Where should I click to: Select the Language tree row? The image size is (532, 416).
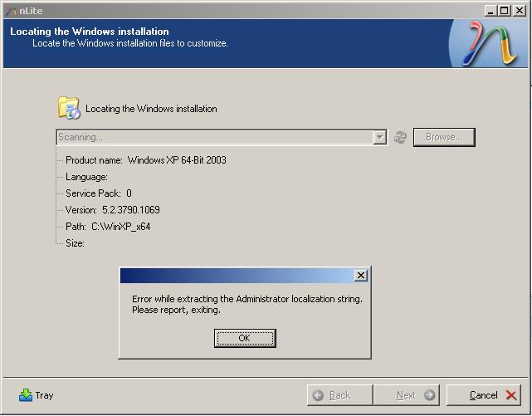(x=86, y=177)
